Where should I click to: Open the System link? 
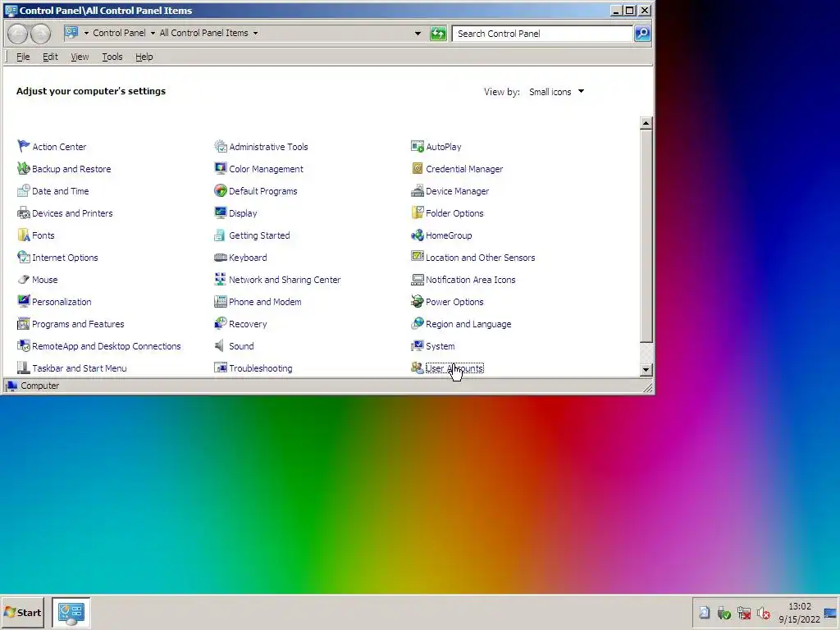440,346
